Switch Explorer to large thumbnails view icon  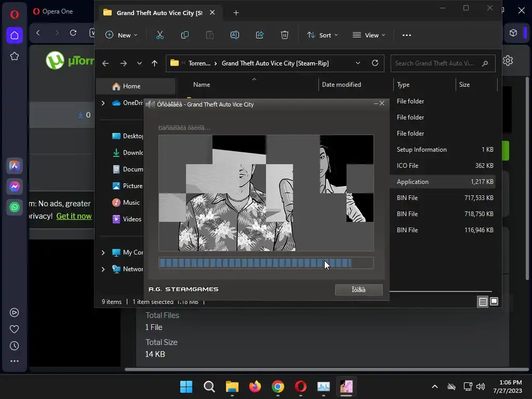pyautogui.click(x=494, y=301)
